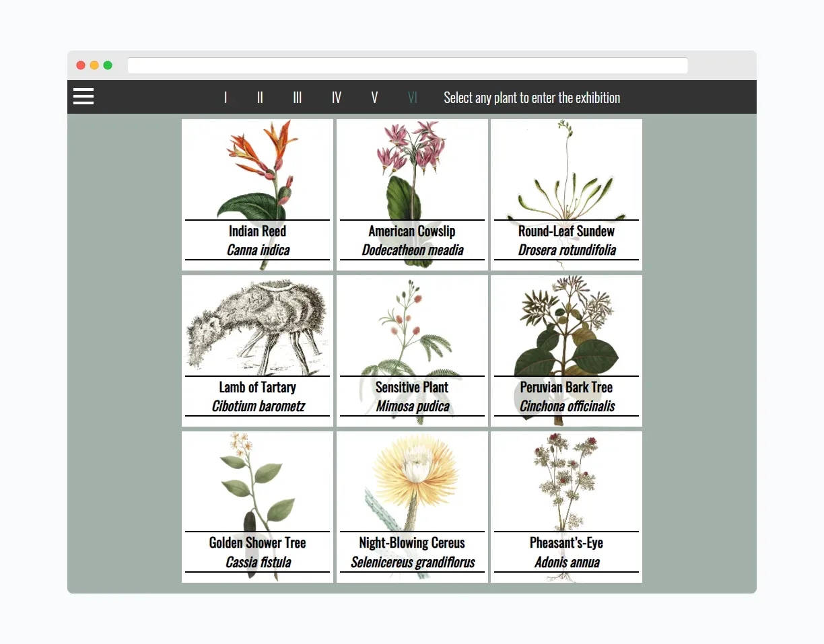Image resolution: width=824 pixels, height=644 pixels.
Task: Open the American Cowslip exhibit
Action: tap(411, 194)
